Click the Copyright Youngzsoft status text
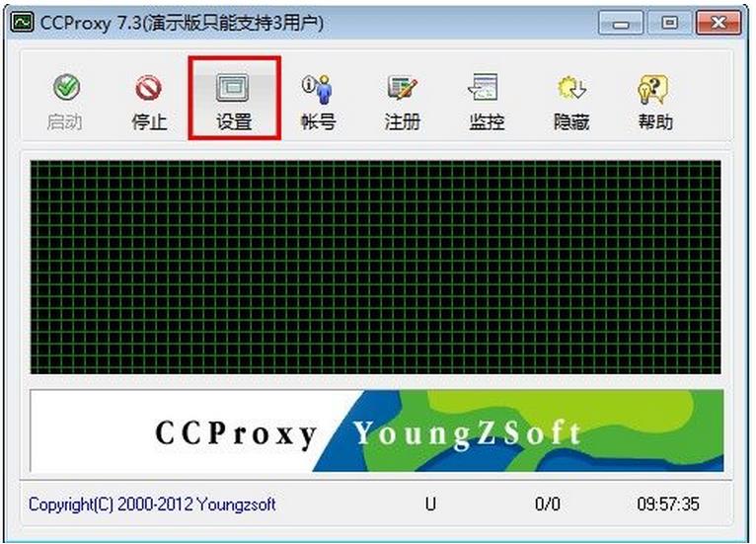The height and width of the screenshot is (544, 756). pos(152,505)
